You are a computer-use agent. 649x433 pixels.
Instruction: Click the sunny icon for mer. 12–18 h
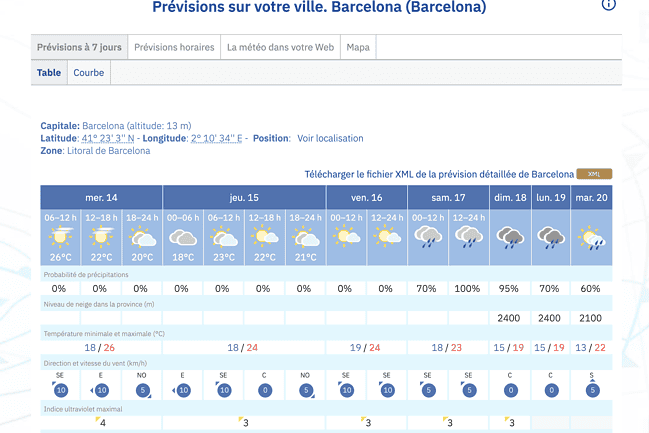tap(101, 237)
